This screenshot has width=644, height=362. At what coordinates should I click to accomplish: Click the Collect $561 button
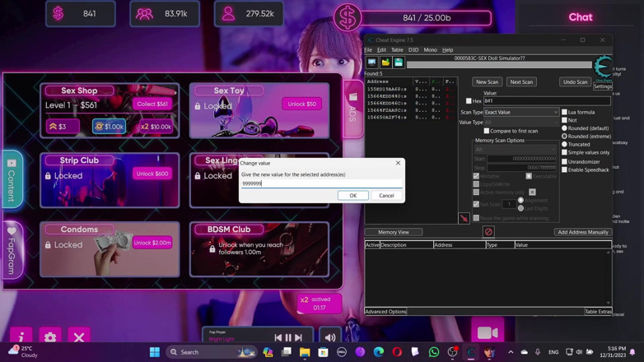152,104
